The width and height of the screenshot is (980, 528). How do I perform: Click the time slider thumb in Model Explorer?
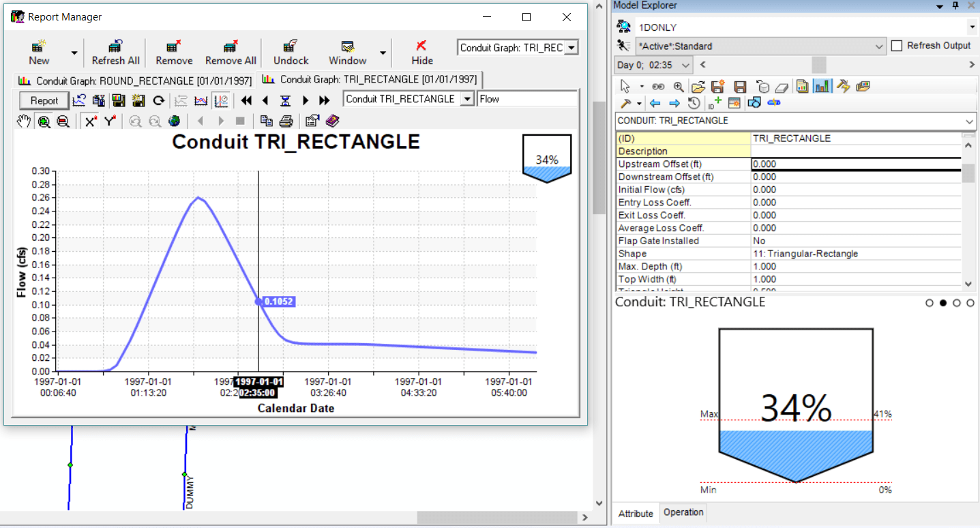818,65
